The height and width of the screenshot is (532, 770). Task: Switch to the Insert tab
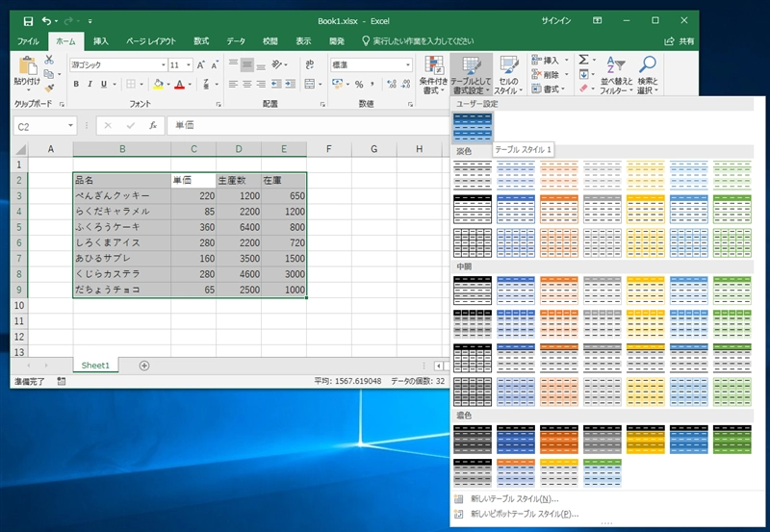[101, 41]
